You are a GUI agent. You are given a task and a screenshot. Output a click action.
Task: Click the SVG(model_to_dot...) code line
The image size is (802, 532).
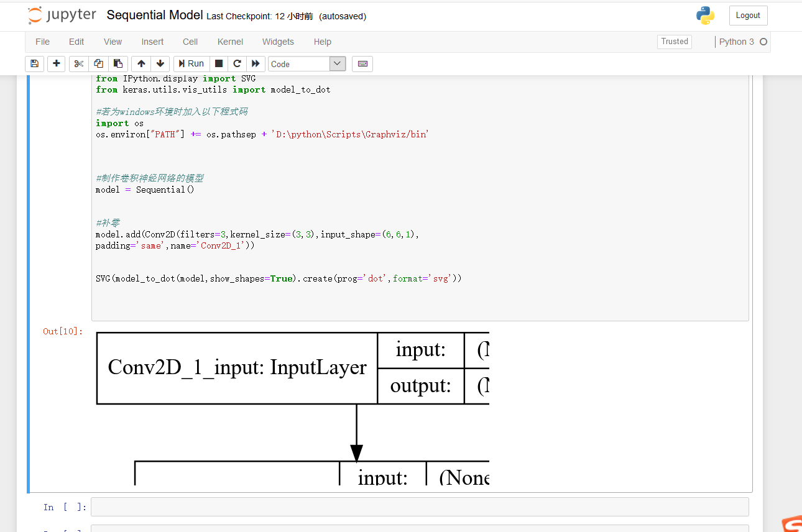click(x=279, y=278)
